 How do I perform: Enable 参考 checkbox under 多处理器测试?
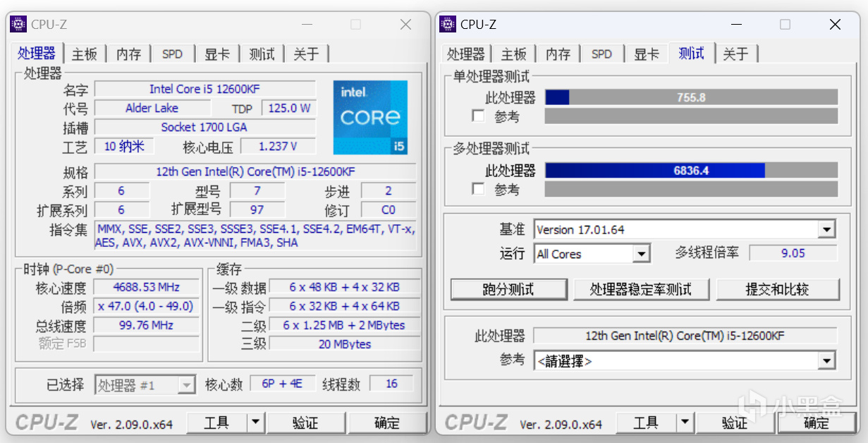tap(478, 188)
